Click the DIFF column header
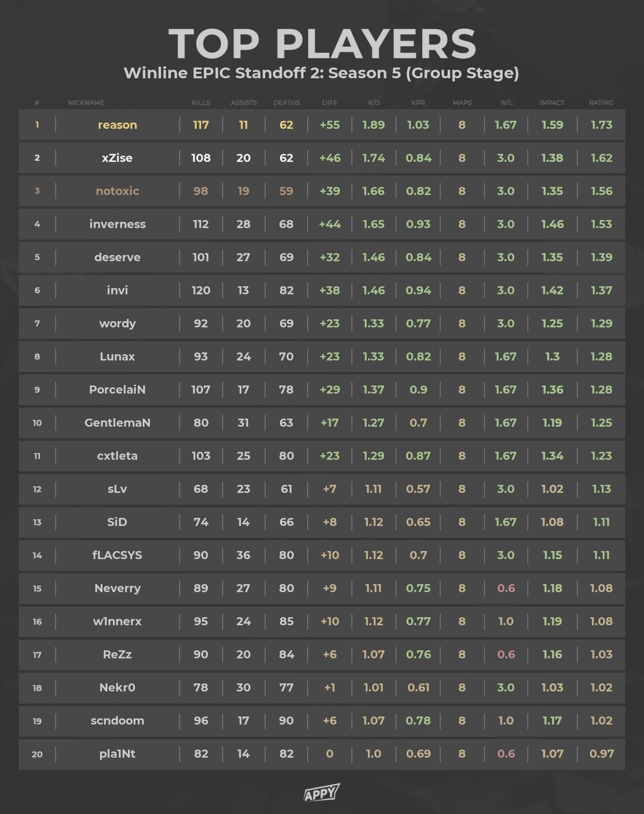This screenshot has width=644, height=814. [x=330, y=103]
